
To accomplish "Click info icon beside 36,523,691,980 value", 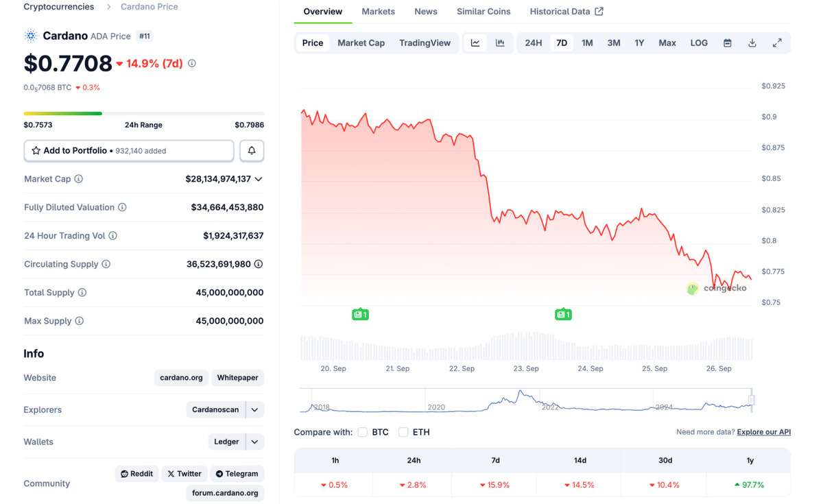I will click(x=259, y=264).
